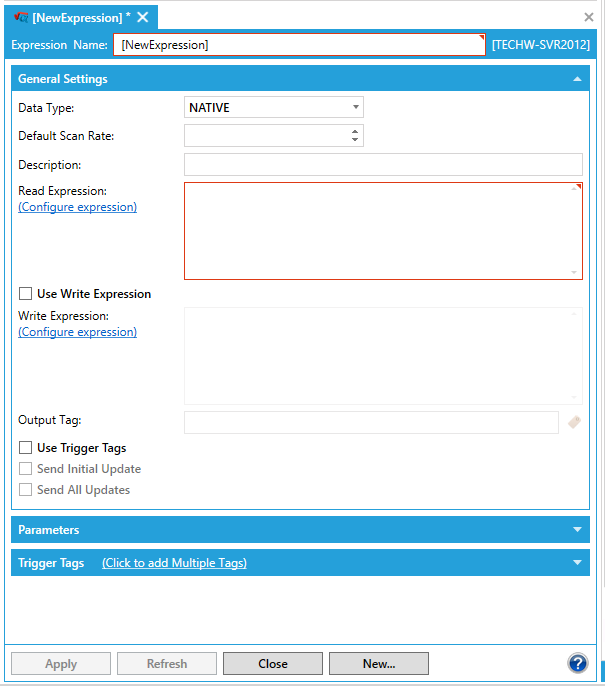Click the Output Tag browse icon
Image resolution: width=605 pixels, height=686 pixels.
click(574, 423)
